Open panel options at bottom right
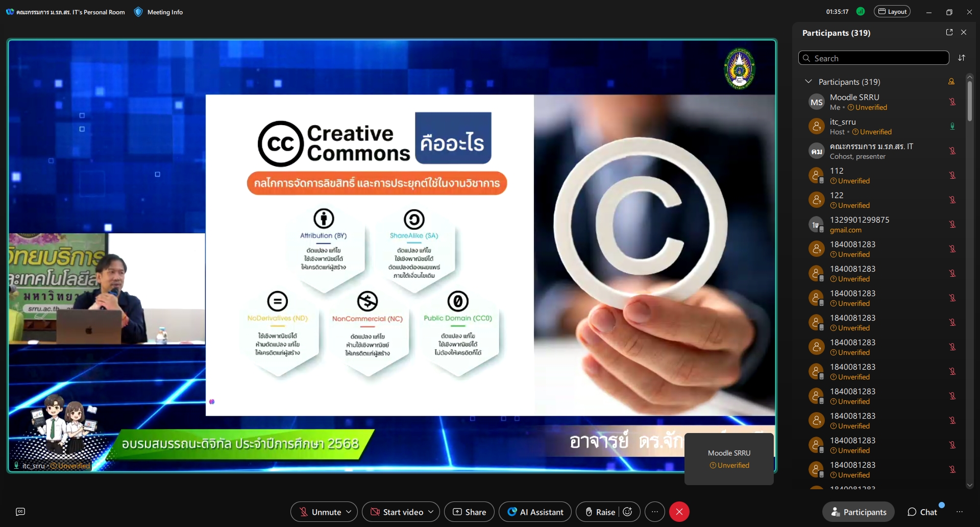The image size is (980, 527). pos(960,512)
